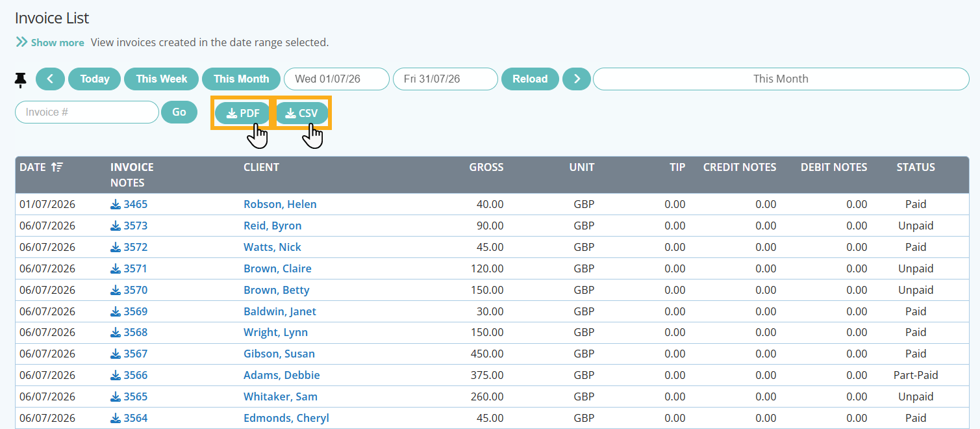Select the This Month button

[x=241, y=79]
